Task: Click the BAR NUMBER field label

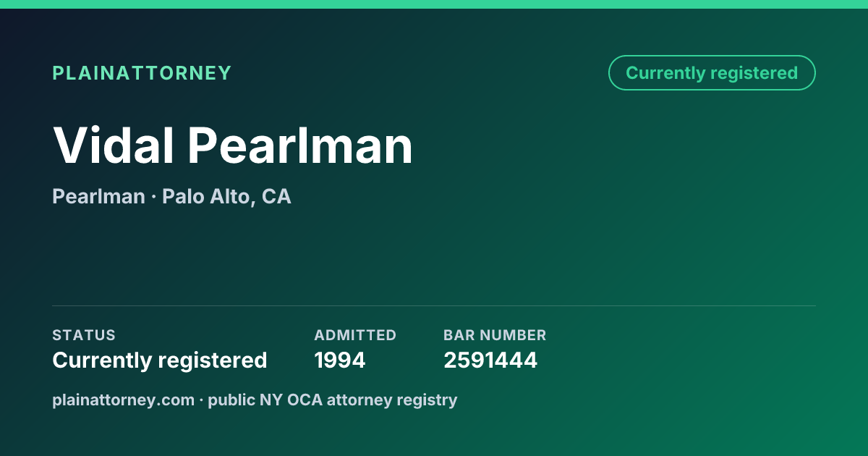Action: point(495,335)
